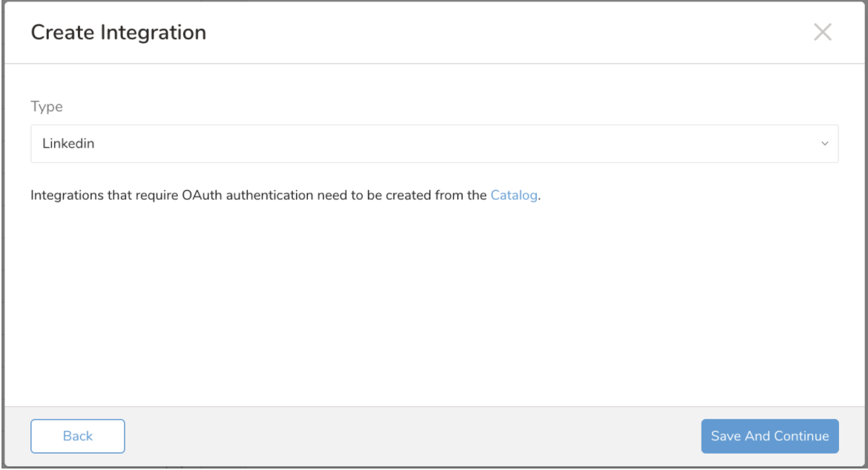
Task: Open the Type dropdown
Action: (x=434, y=144)
